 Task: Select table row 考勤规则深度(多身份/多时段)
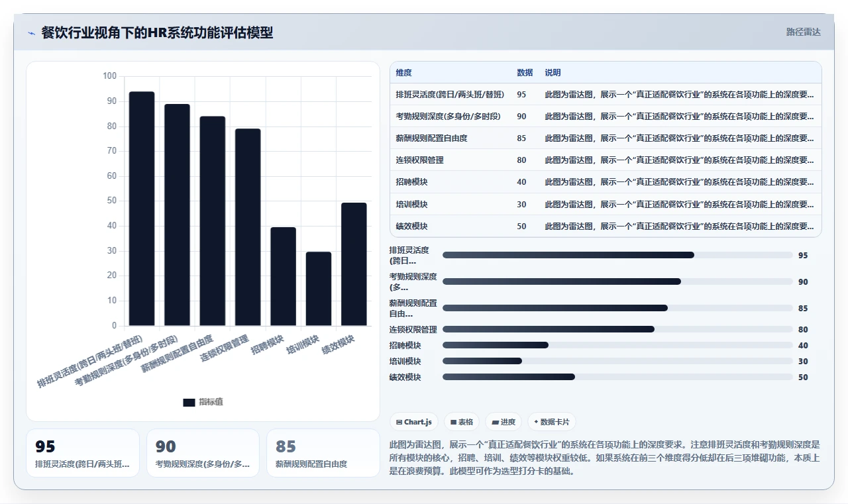606,116
